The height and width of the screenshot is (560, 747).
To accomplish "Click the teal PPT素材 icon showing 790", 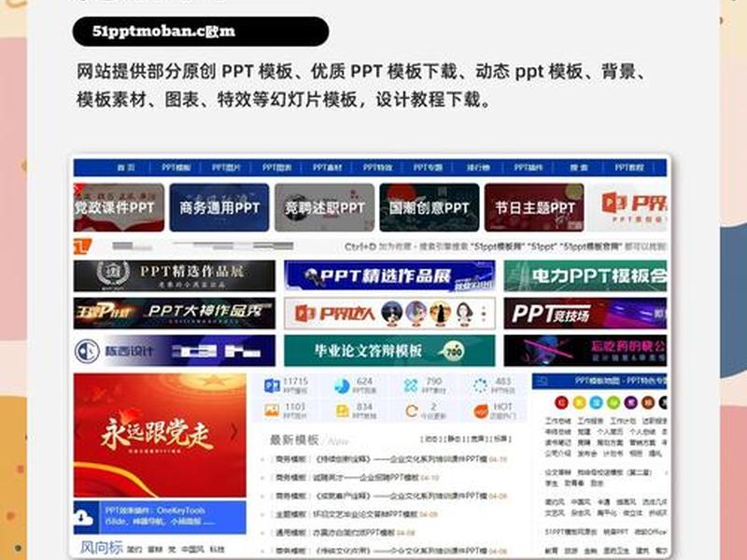I will (x=411, y=385).
